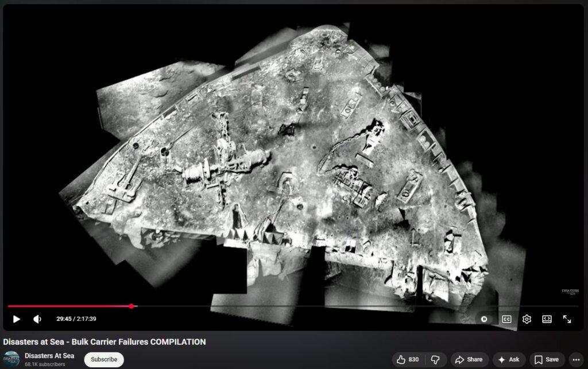Open the Disasters At Sea channel name link
588x369 pixels.
point(49,356)
